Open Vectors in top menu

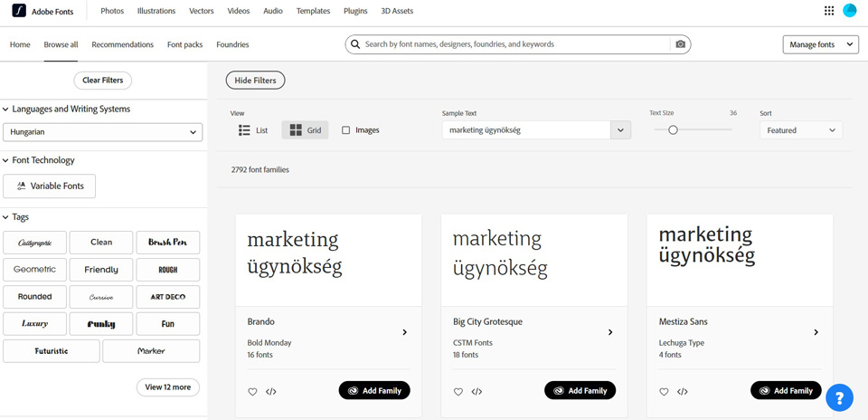202,11
